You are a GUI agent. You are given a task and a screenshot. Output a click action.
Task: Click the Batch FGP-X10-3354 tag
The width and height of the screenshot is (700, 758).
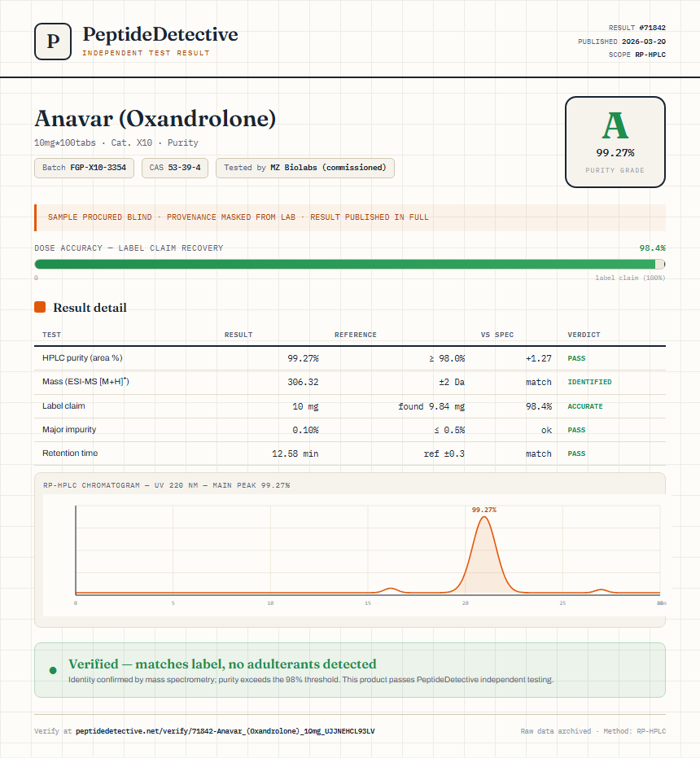84,168
